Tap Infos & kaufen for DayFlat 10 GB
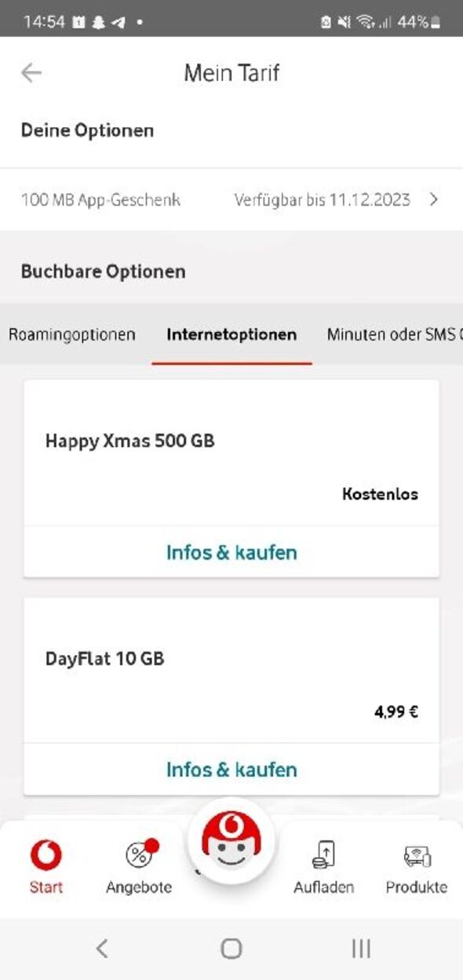 click(231, 770)
